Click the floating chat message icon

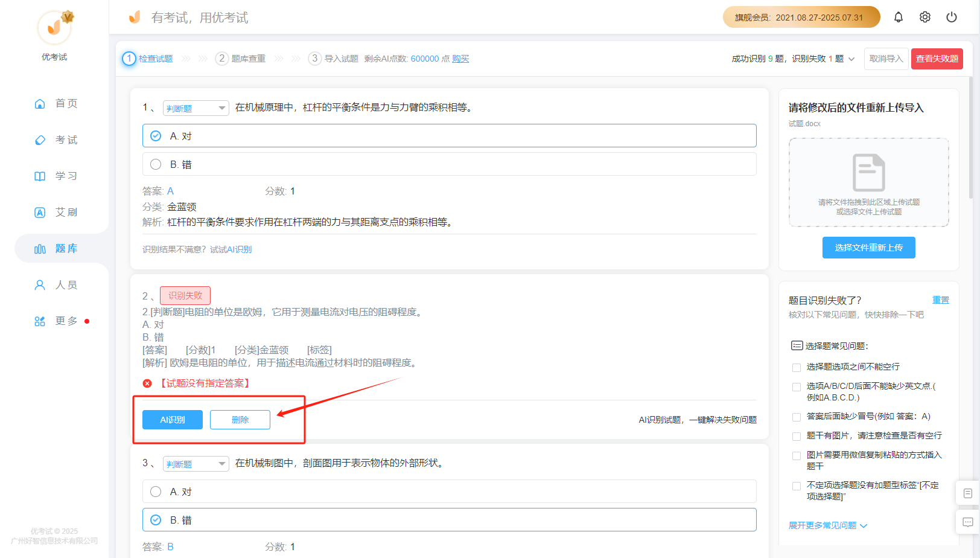(968, 522)
